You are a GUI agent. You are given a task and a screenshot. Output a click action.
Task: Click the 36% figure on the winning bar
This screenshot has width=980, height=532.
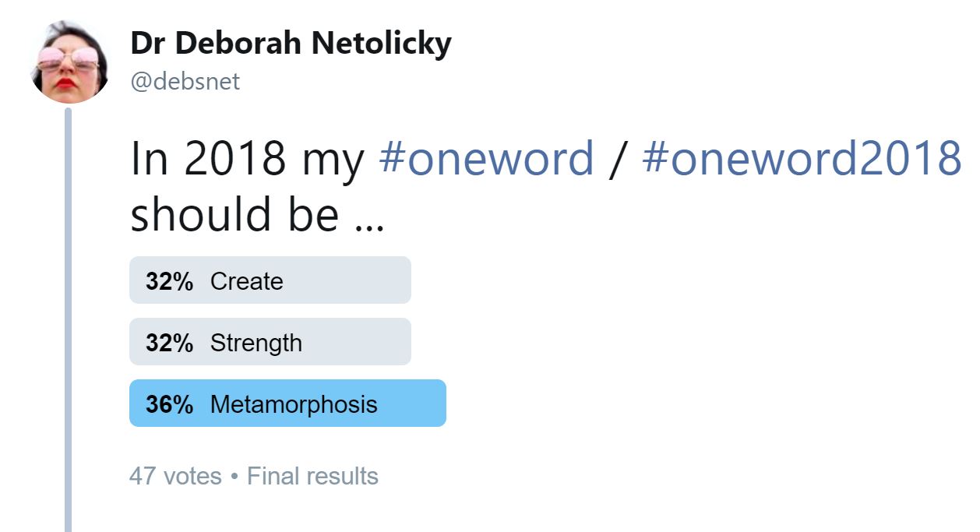169,404
